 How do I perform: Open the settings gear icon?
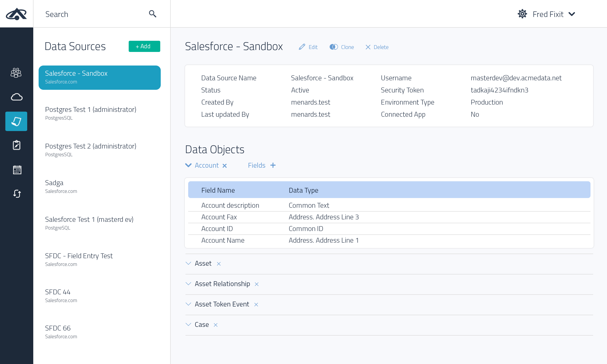point(522,14)
